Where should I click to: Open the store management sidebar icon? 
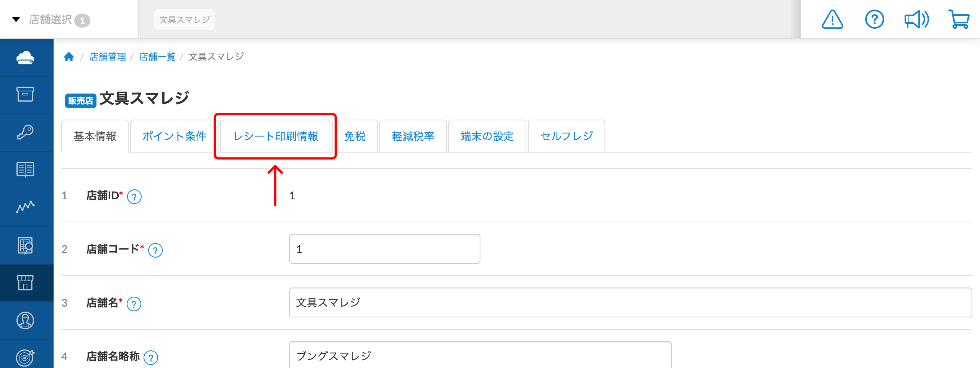tap(25, 283)
